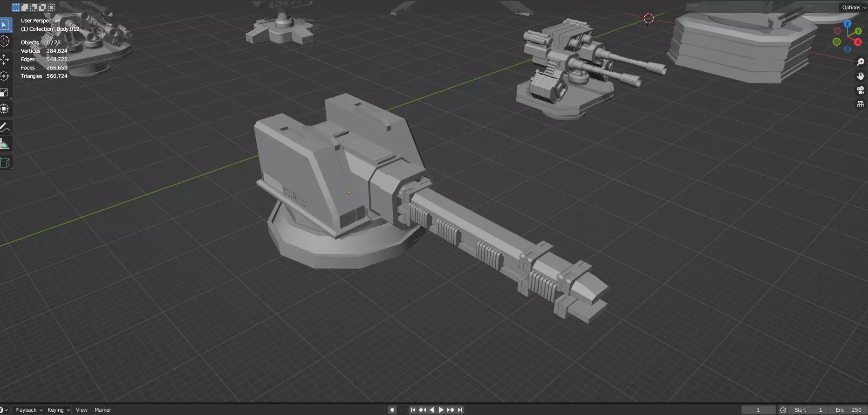Image resolution: width=868 pixels, height=415 pixels.
Task: Click the zoom view magnifier icon
Action: coord(861,62)
